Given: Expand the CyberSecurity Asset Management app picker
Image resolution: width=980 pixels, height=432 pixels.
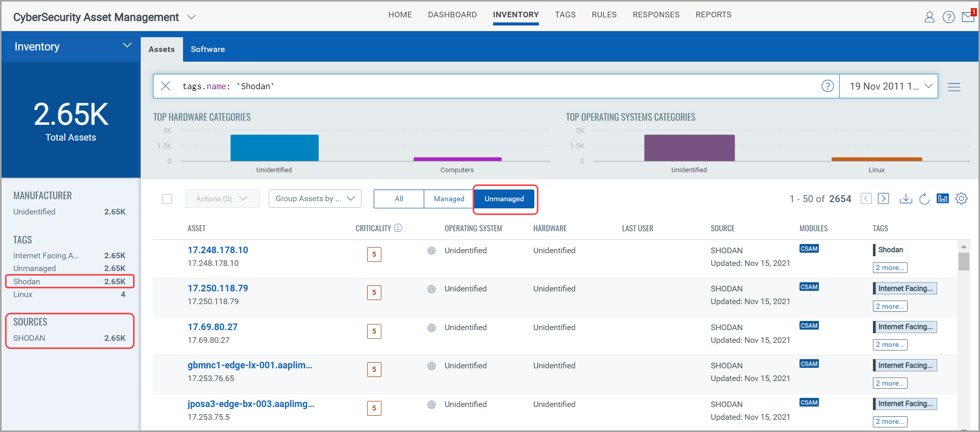Looking at the screenshot, I should click(191, 17).
